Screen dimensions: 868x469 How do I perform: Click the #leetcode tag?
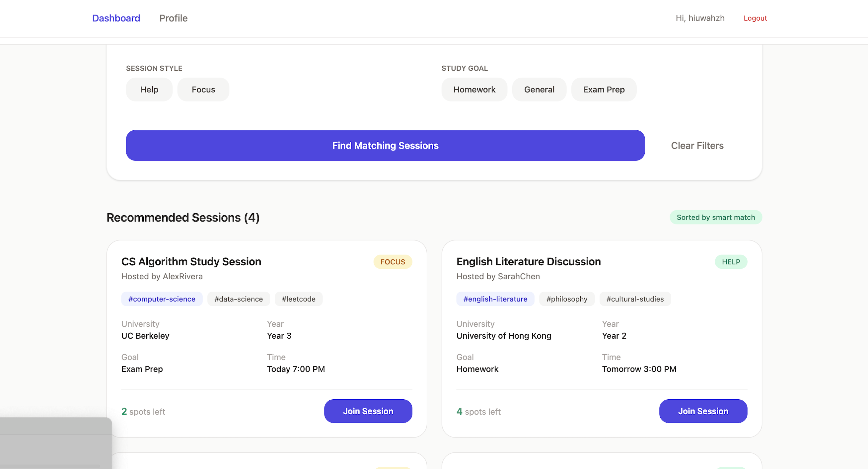click(x=299, y=299)
